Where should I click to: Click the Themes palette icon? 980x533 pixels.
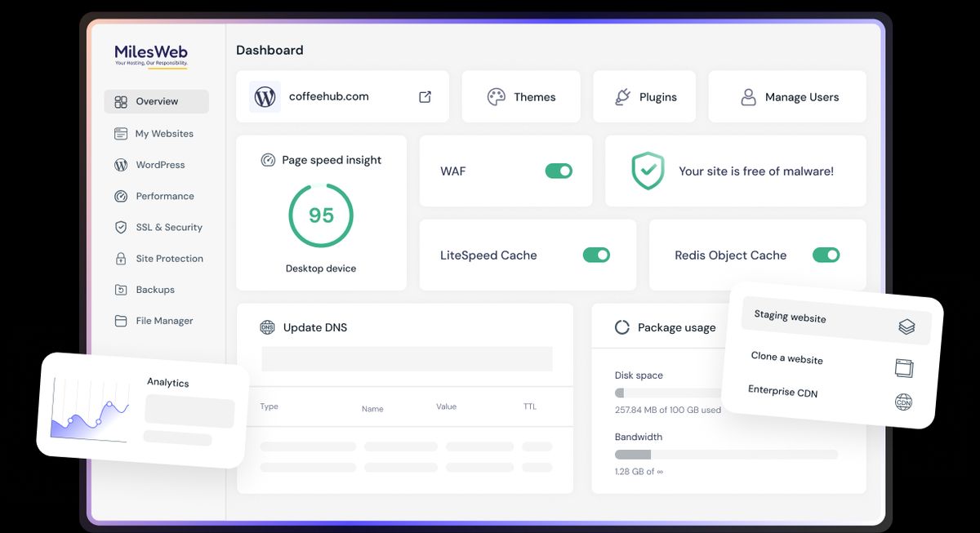point(497,97)
